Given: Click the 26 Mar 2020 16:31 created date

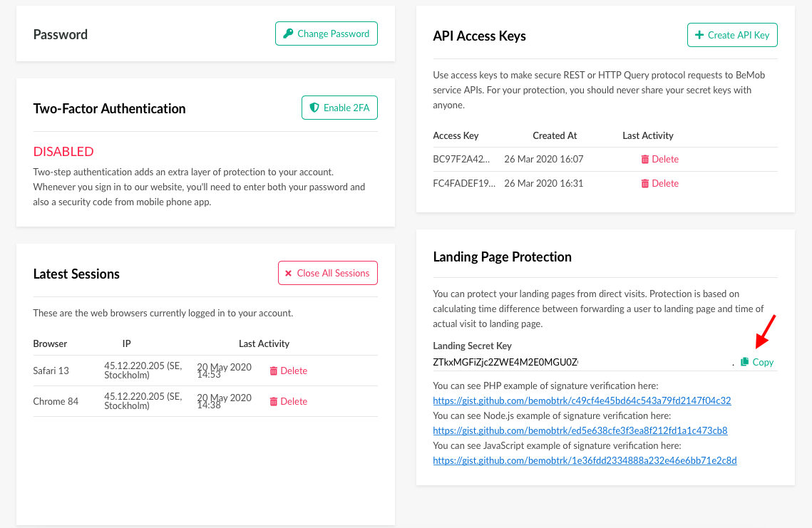Looking at the screenshot, I should point(544,183).
